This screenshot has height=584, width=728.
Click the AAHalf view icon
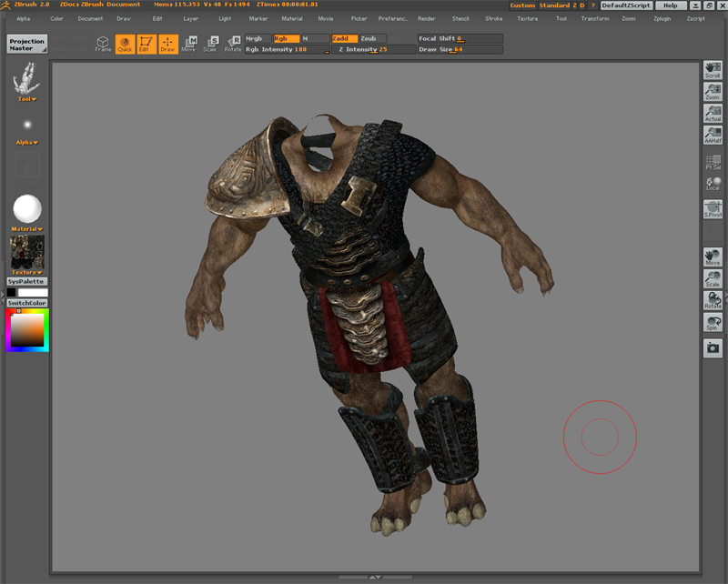click(x=713, y=135)
